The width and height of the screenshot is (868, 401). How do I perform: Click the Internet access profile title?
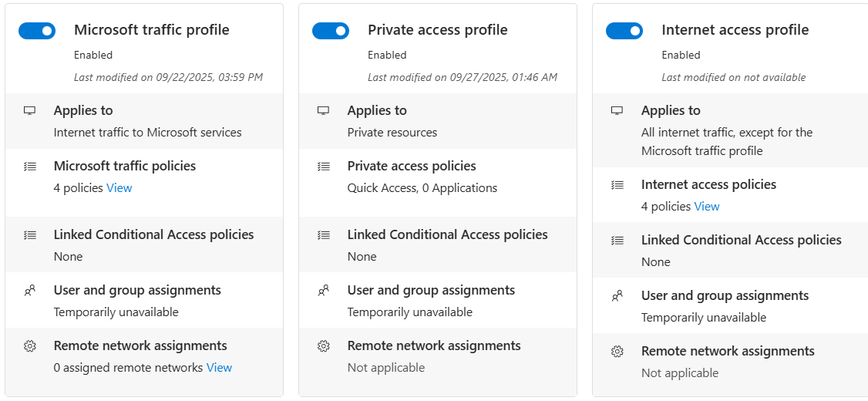(x=735, y=30)
